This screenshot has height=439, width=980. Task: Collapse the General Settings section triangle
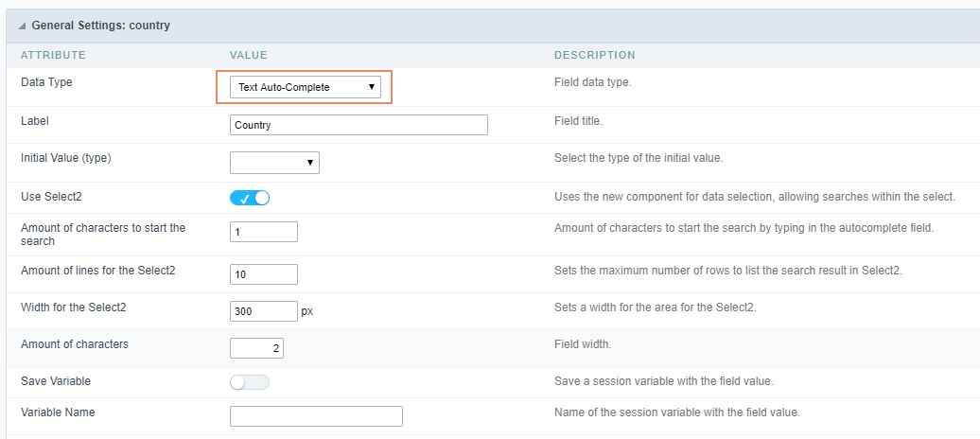coord(22,26)
